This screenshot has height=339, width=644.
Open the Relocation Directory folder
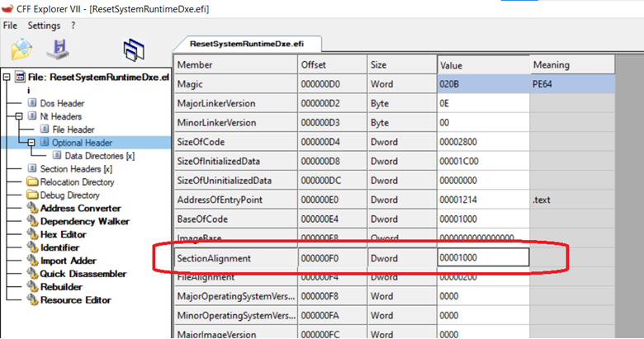78,181
